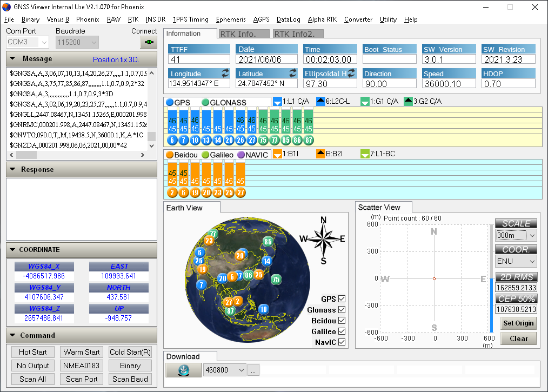Click the Clear button in Scatter View
This screenshot has width=548, height=392.
click(x=518, y=338)
